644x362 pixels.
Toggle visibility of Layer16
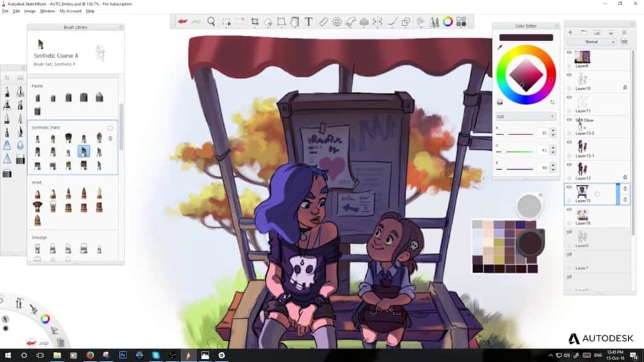click(x=568, y=209)
